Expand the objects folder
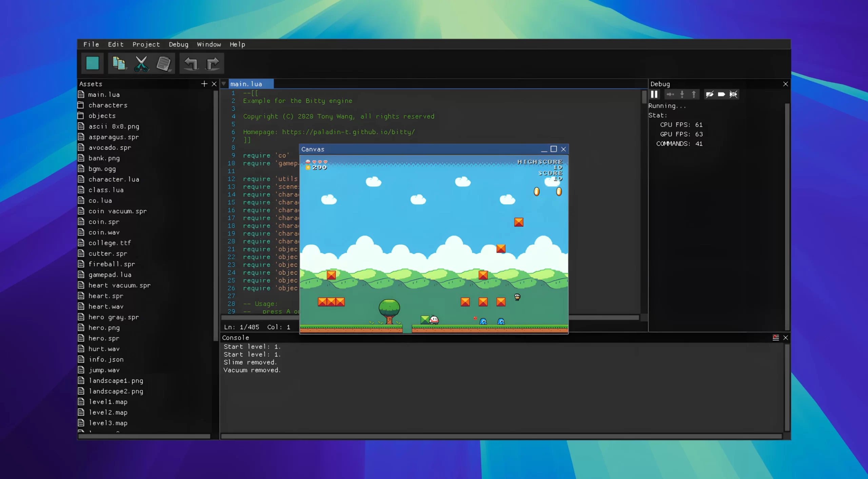 pos(102,116)
